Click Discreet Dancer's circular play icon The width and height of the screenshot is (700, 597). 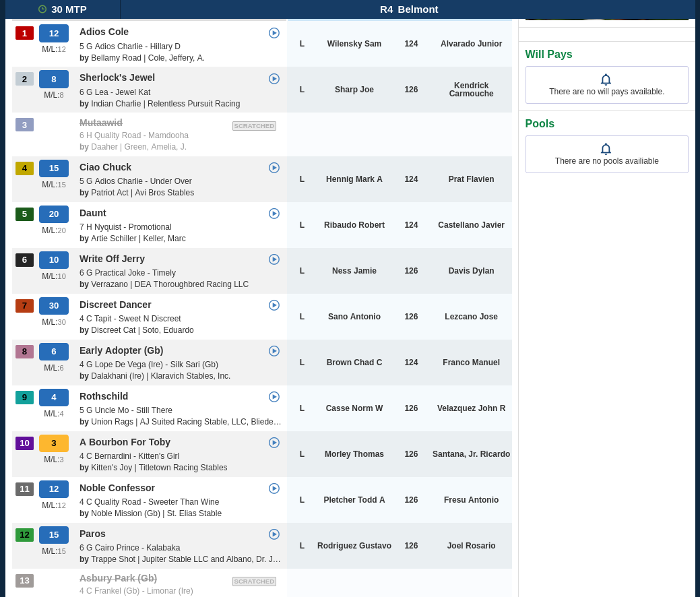[274, 305]
